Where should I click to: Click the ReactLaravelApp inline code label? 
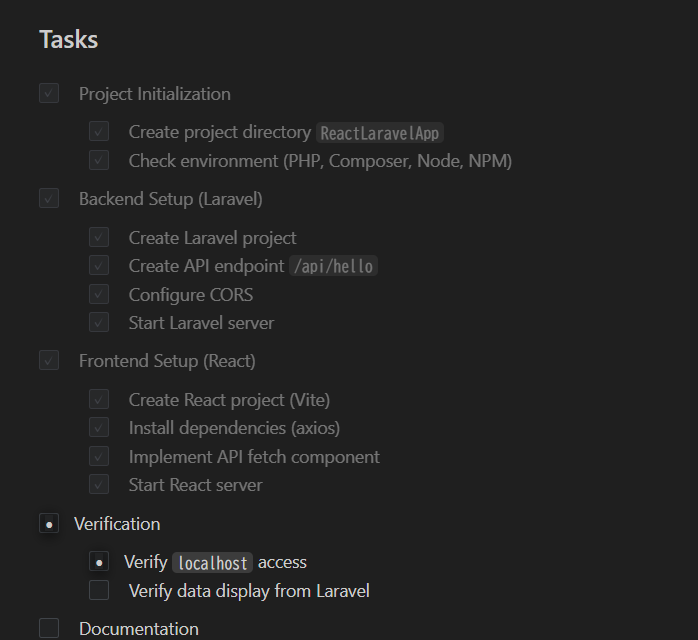(380, 133)
